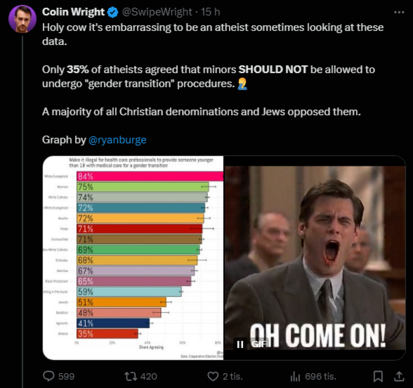Visit the @SwipeWright handle
413x388 pixels.
157,12
